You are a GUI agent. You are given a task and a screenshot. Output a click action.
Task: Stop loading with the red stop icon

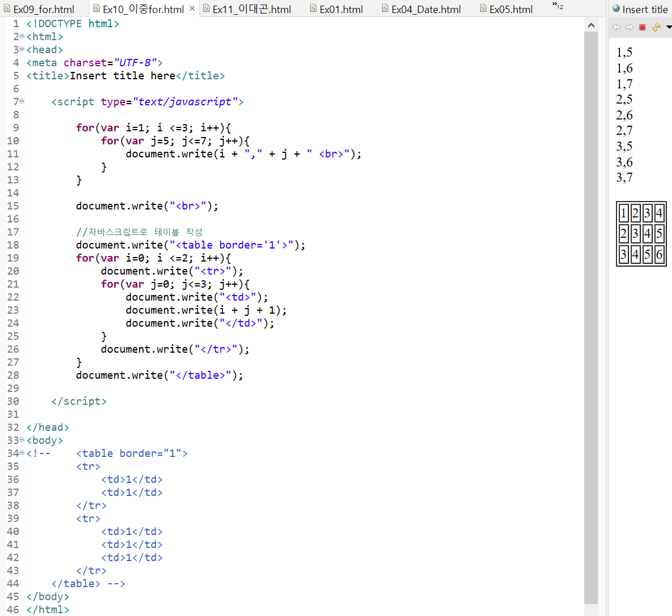(643, 27)
